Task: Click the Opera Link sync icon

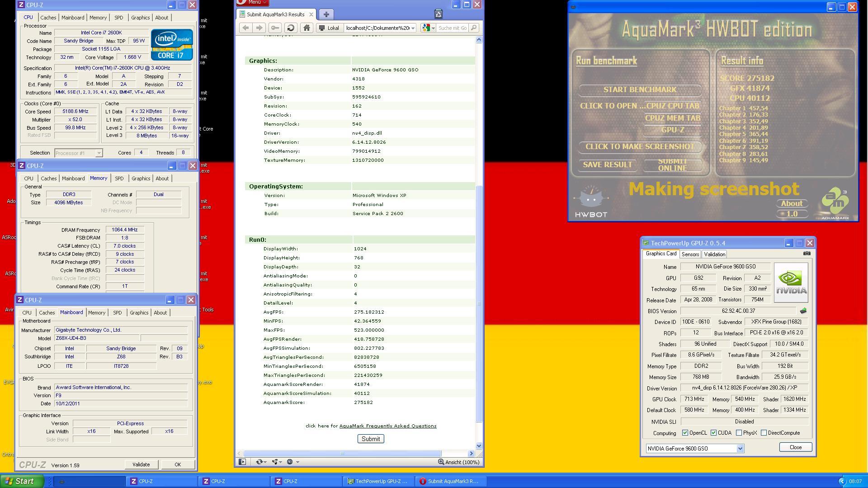Action: [259, 462]
